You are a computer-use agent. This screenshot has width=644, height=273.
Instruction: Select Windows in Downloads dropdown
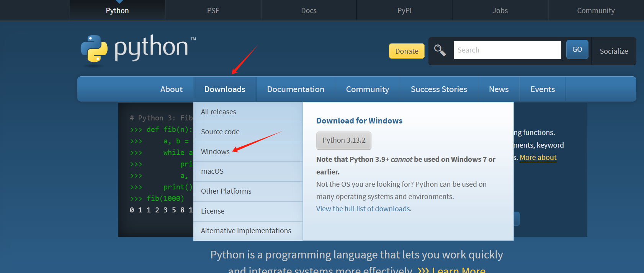coord(248,152)
